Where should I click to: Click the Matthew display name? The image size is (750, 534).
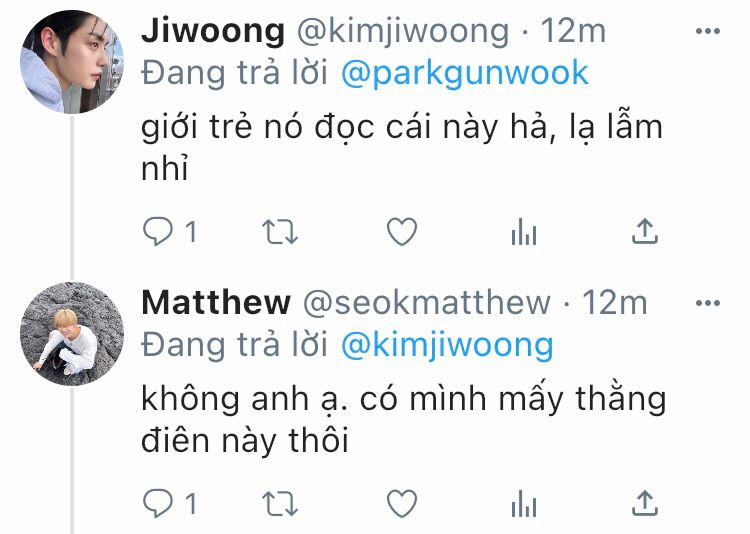(216, 303)
